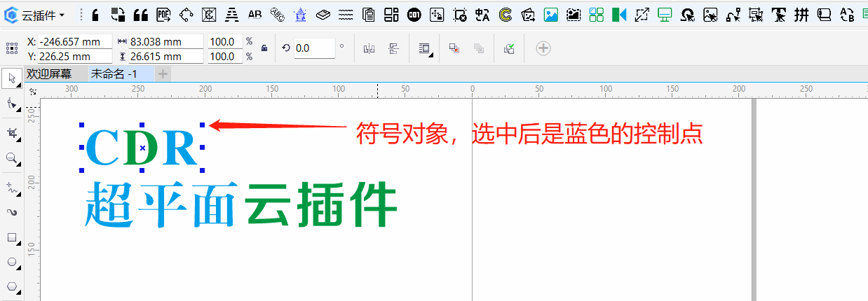The image size is (868, 301).
Task: Click the yellow letter C icon
Action: pyautogui.click(x=505, y=15)
